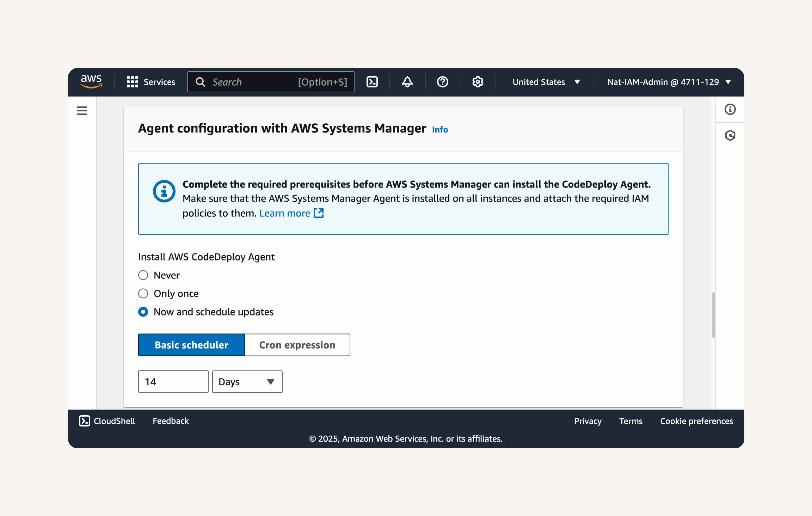This screenshot has width=812, height=516.
Task: Open the AWS home logo
Action: click(x=91, y=81)
